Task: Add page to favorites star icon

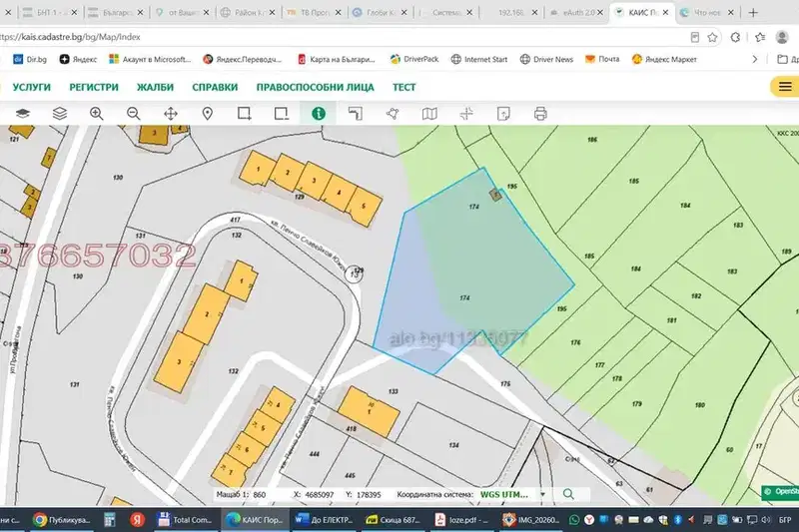Action: [712, 37]
